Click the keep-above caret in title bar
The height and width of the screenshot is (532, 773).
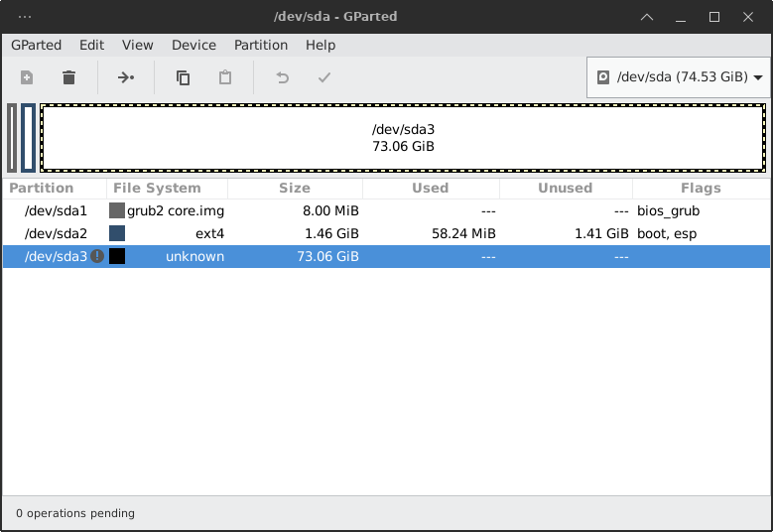[x=647, y=17]
